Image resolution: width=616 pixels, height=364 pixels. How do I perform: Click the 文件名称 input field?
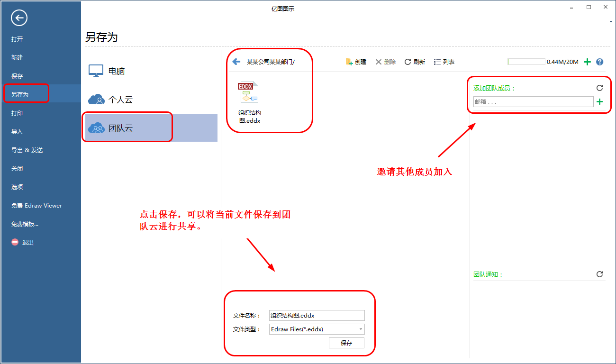[317, 315]
